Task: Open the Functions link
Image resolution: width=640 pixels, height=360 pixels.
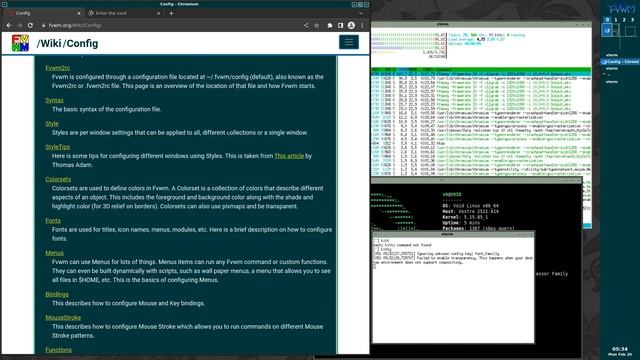Action: [x=58, y=350]
